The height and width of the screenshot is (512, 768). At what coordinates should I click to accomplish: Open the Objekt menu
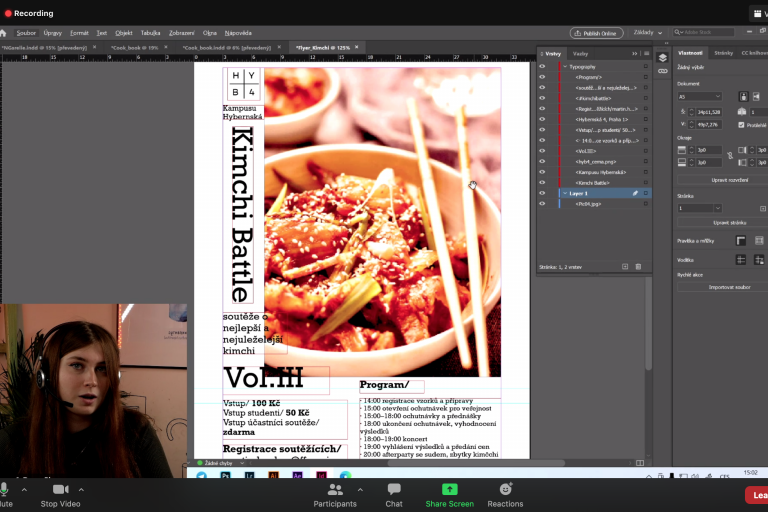pos(124,33)
